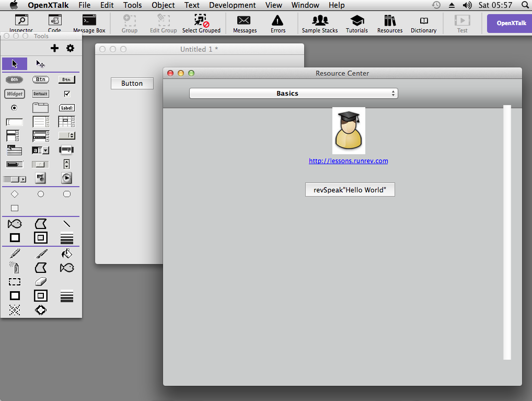Pick the pulldown menu control icon
This screenshot has width=532, height=401.
tap(14, 150)
